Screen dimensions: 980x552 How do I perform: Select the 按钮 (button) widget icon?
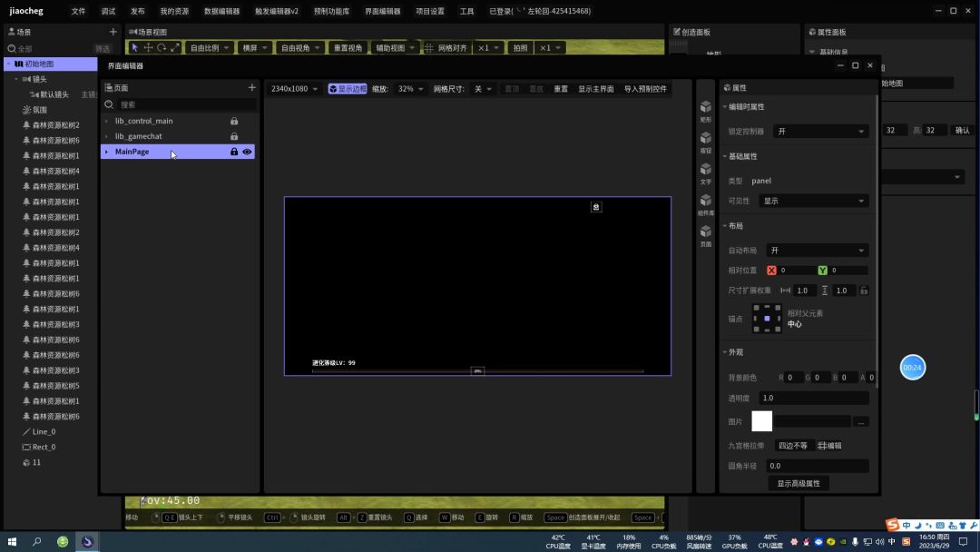coord(705,140)
